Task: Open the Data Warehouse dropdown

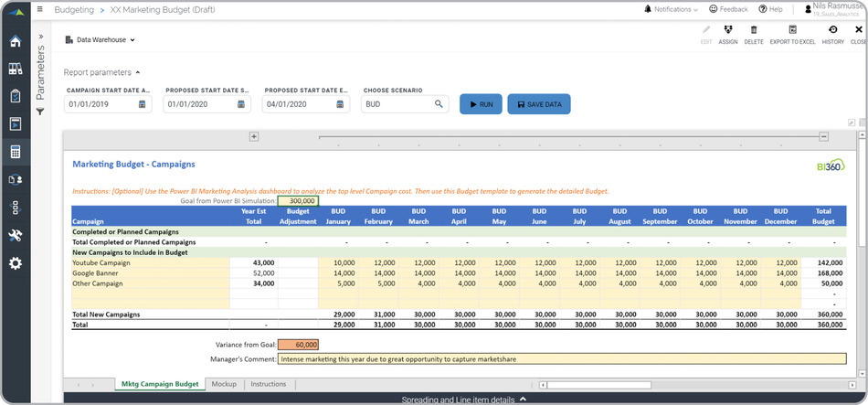Action: pyautogui.click(x=101, y=40)
